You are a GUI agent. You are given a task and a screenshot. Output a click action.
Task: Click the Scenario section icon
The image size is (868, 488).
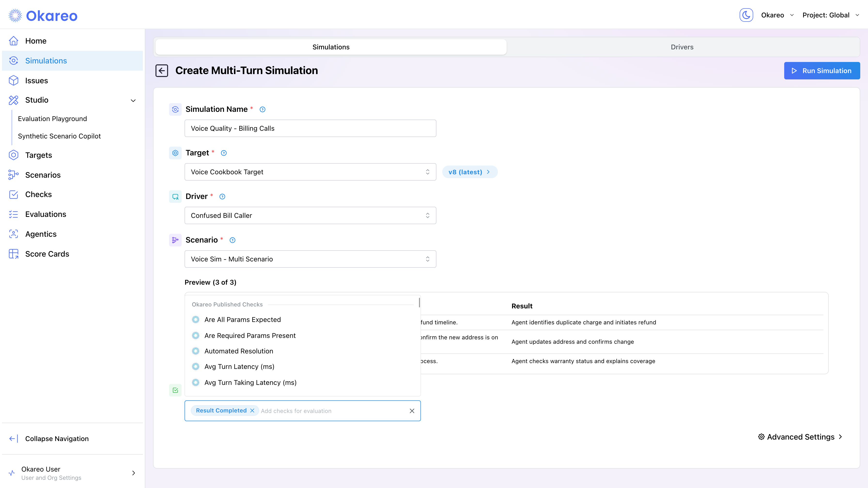[x=175, y=240]
